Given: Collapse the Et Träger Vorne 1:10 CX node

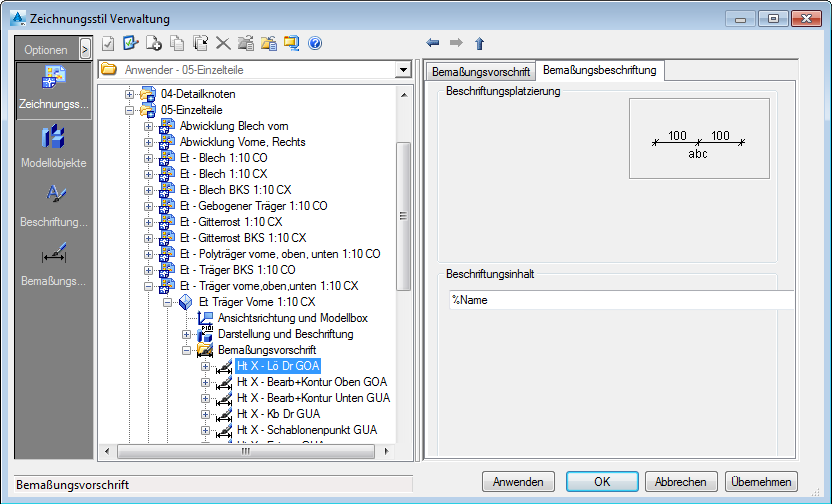Looking at the screenshot, I should [168, 302].
